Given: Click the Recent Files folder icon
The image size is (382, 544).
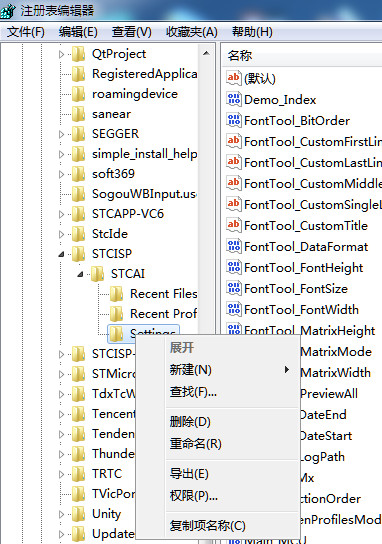Looking at the screenshot, I should coord(117,294).
